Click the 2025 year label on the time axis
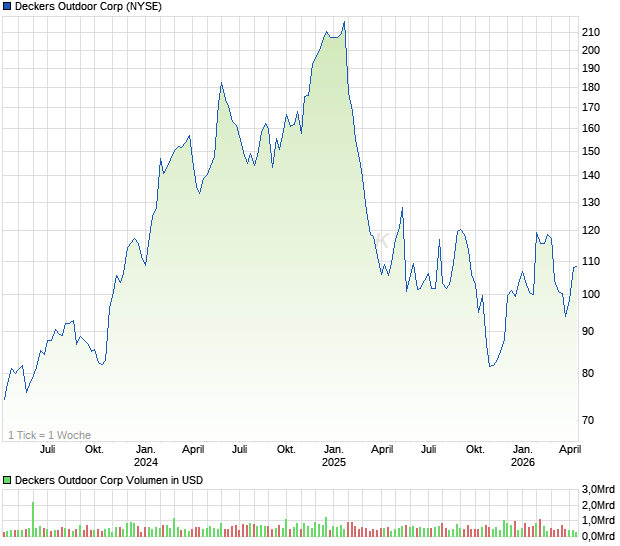Screen dimensions: 620x546 click(334, 462)
